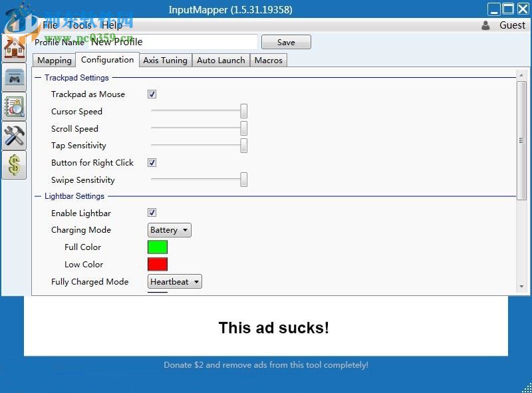The width and height of the screenshot is (532, 393).
Task: Pick the green Full Color swatch
Action: [x=158, y=247]
